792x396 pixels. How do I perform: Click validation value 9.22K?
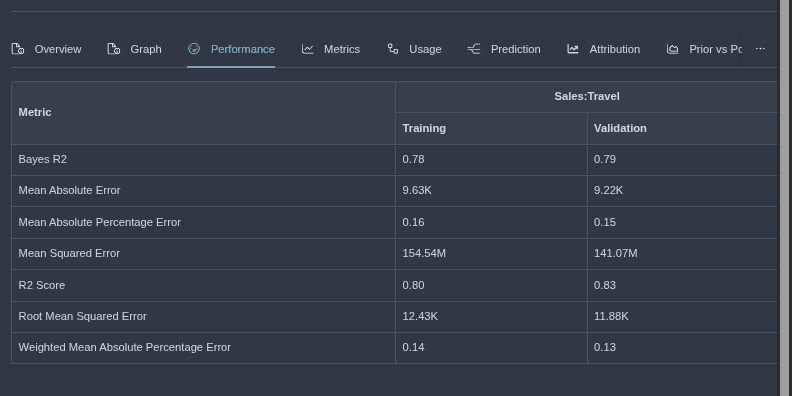click(x=608, y=190)
